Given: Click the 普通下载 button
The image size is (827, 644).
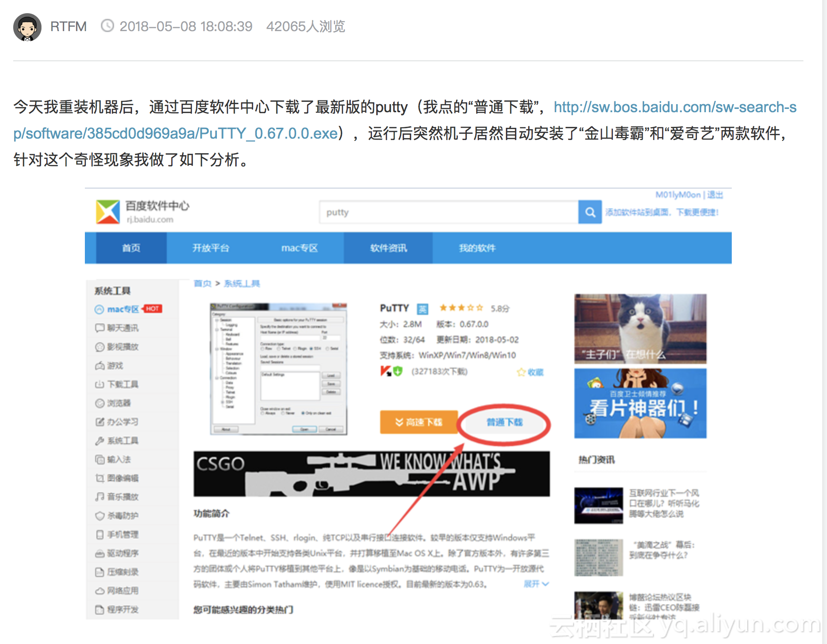Looking at the screenshot, I should pos(504,422).
